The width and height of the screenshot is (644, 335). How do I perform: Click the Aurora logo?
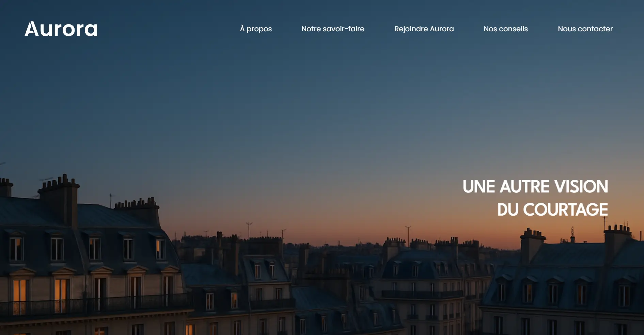(61, 29)
